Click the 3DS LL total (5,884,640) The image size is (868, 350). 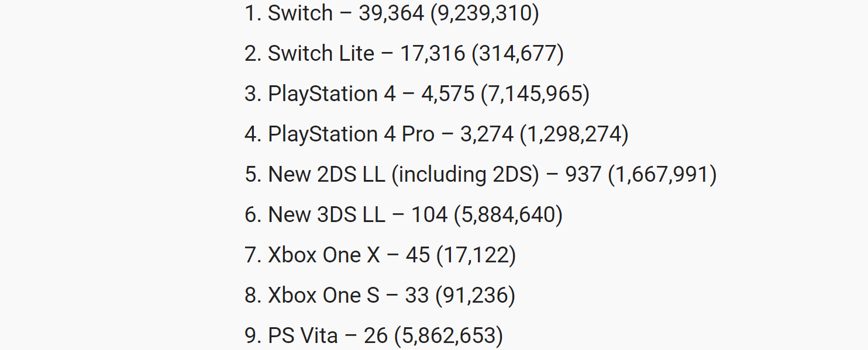508,215
